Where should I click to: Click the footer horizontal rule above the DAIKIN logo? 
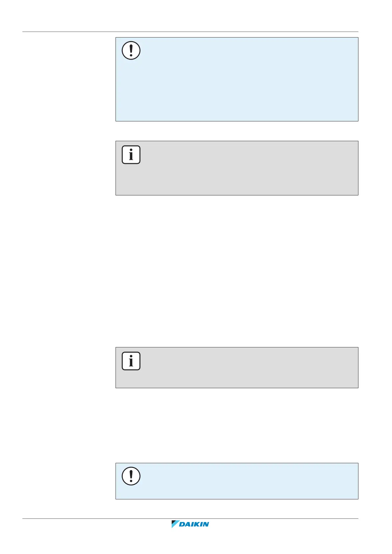pos(190,519)
